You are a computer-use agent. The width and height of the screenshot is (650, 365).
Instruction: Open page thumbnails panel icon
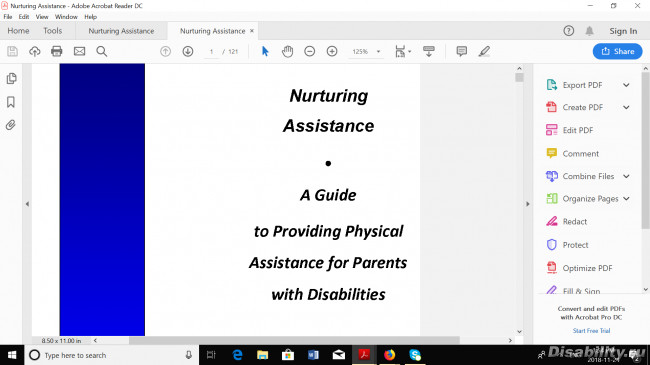pyautogui.click(x=12, y=78)
